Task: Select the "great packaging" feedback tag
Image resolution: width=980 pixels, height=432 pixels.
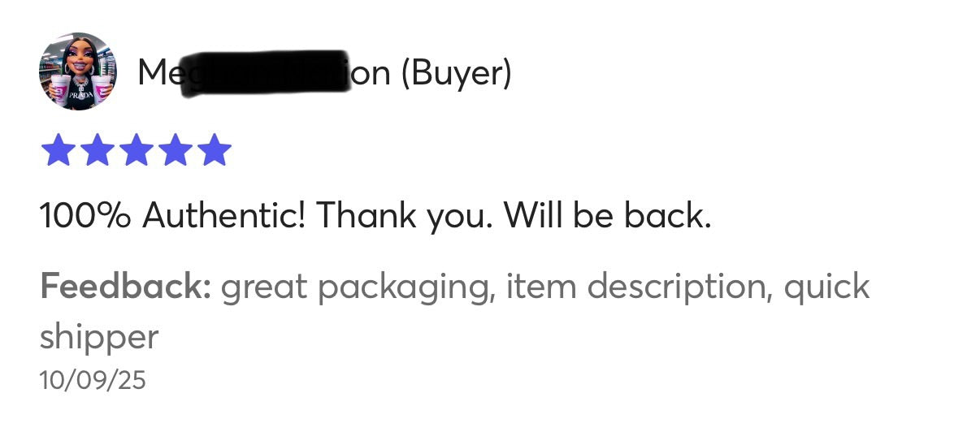Action: [x=358, y=287]
